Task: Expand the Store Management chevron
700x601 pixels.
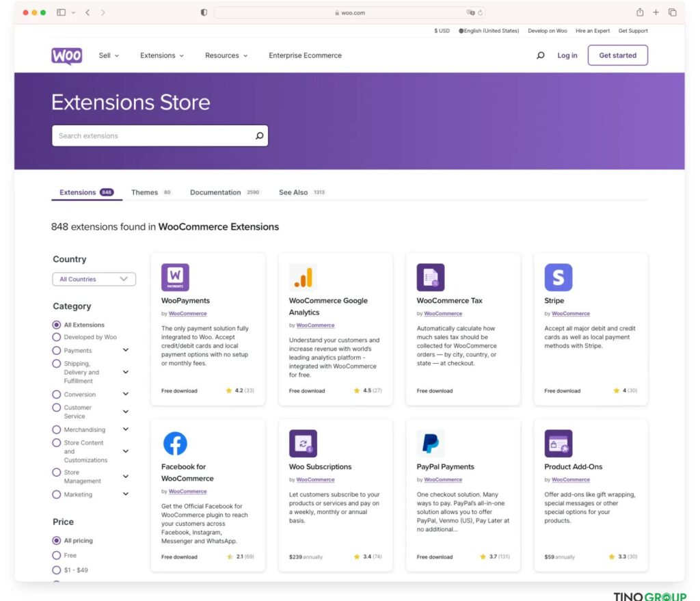Action: pyautogui.click(x=126, y=477)
